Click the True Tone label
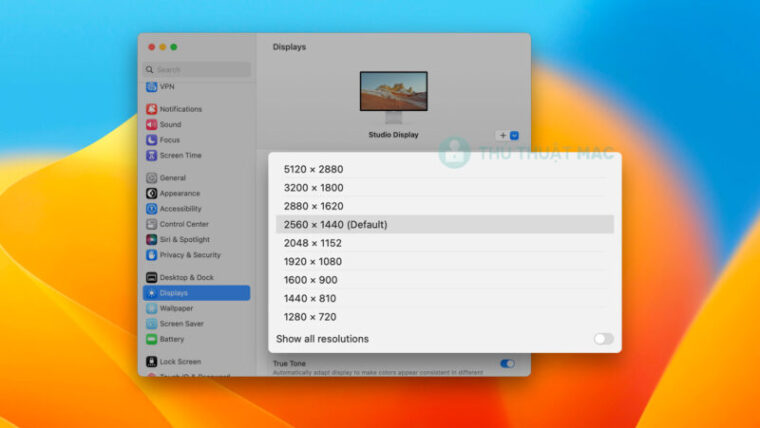 pyautogui.click(x=289, y=364)
